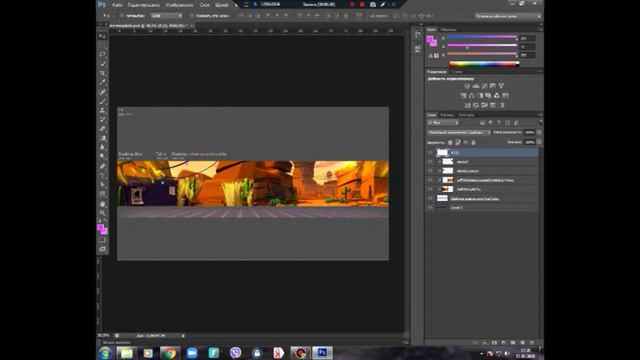The image size is (640, 360).
Task: Select the Horizontal Type tool
Action: click(102, 176)
